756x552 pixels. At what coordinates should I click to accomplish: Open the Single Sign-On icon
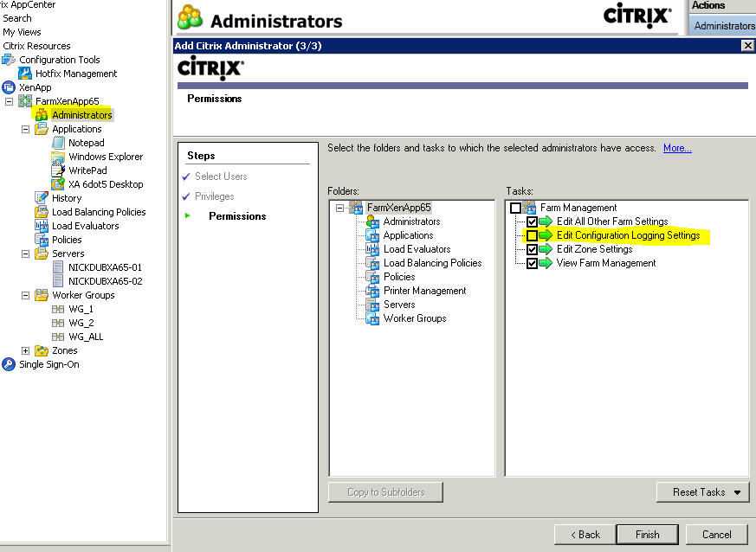click(9, 364)
